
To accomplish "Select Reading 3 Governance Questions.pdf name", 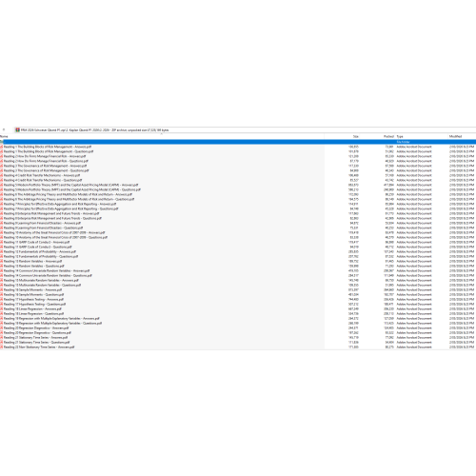I will tap(46, 170).
